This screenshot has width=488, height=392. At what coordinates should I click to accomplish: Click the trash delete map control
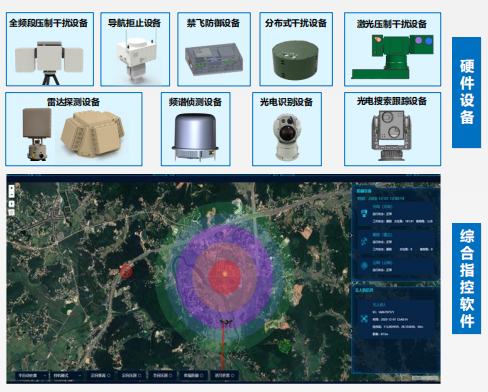(11, 212)
